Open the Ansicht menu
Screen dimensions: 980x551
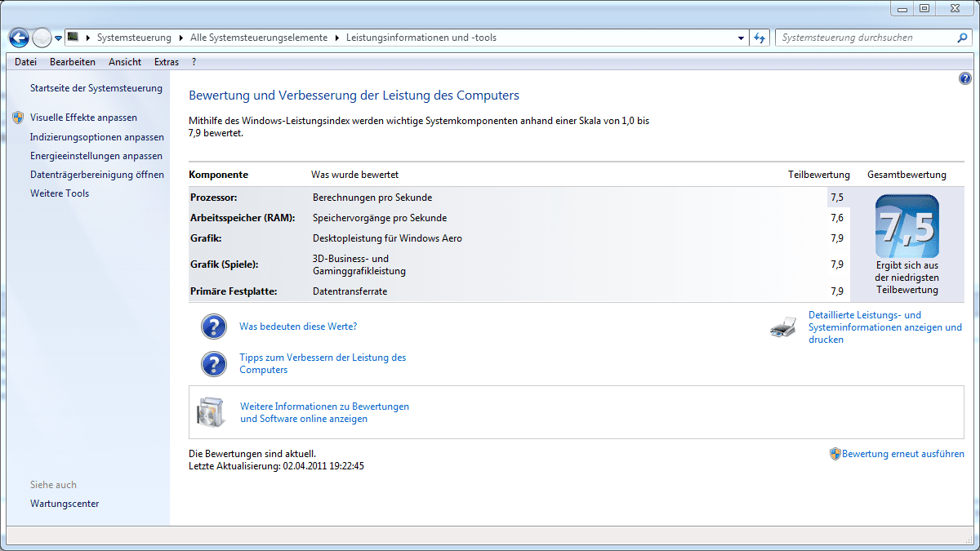click(x=125, y=62)
